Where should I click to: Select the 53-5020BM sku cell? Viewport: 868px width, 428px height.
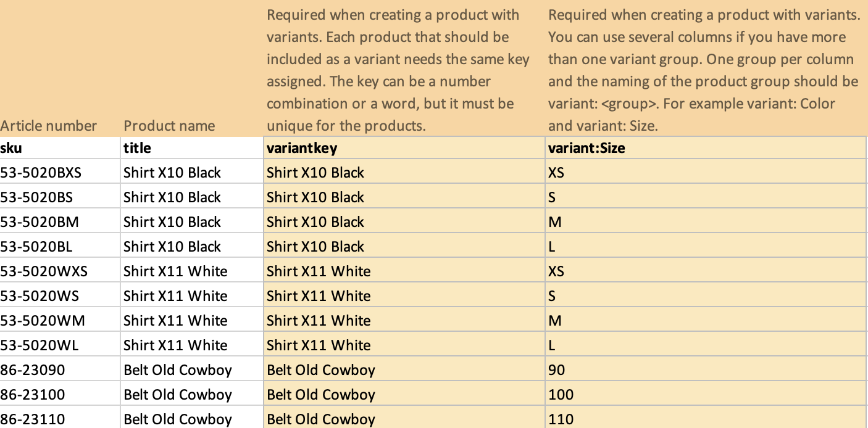61,221
